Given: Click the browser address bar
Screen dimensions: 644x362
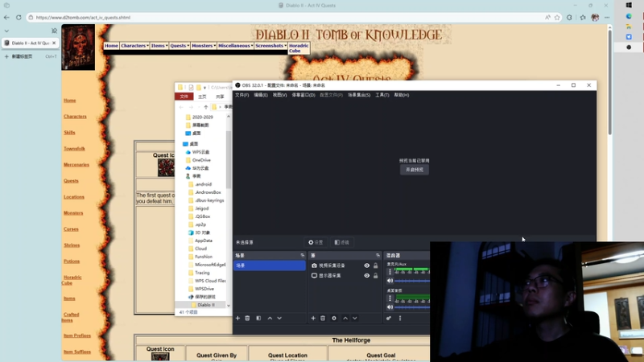Looking at the screenshot, I should click(x=287, y=17).
